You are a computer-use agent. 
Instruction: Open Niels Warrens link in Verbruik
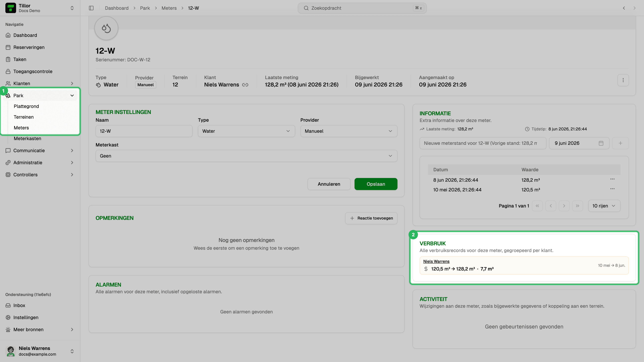pos(436,261)
